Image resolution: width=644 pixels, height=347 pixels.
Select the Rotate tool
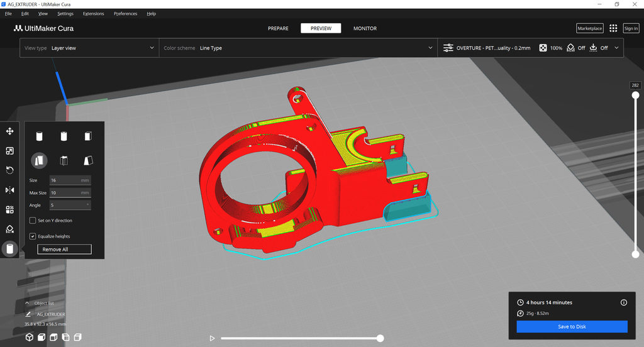pyautogui.click(x=10, y=170)
